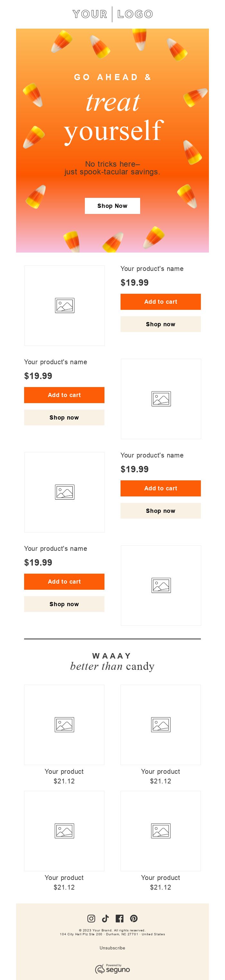This screenshot has width=225, height=980.
Task: Click Shop now under fourth product
Action: point(64,604)
